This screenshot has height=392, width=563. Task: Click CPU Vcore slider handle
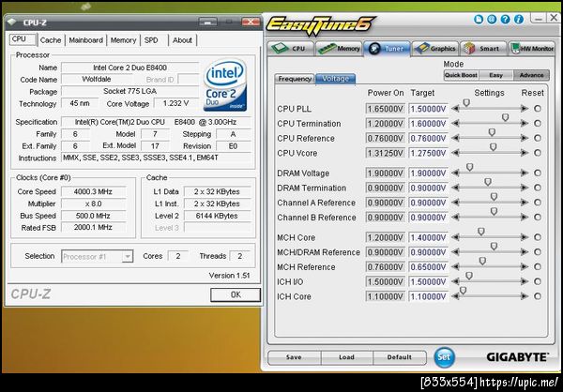coord(493,147)
